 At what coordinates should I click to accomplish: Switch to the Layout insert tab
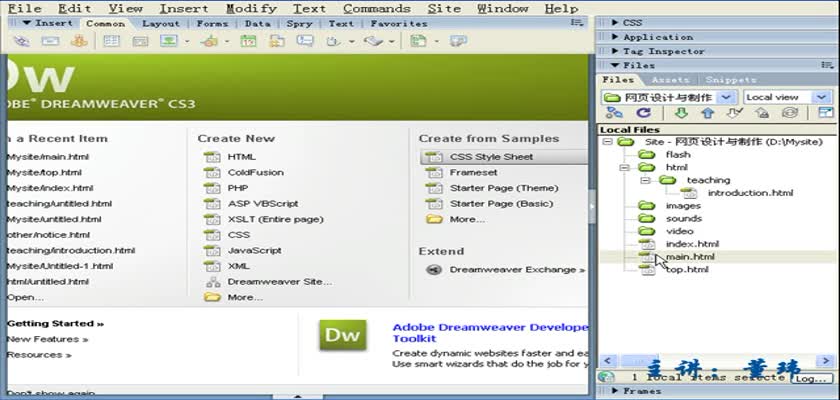click(161, 24)
